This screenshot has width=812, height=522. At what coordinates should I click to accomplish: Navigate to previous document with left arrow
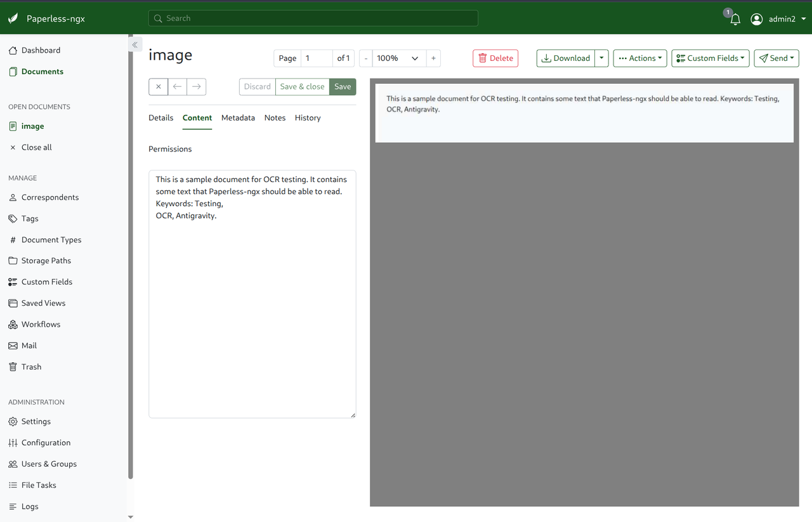(x=177, y=86)
